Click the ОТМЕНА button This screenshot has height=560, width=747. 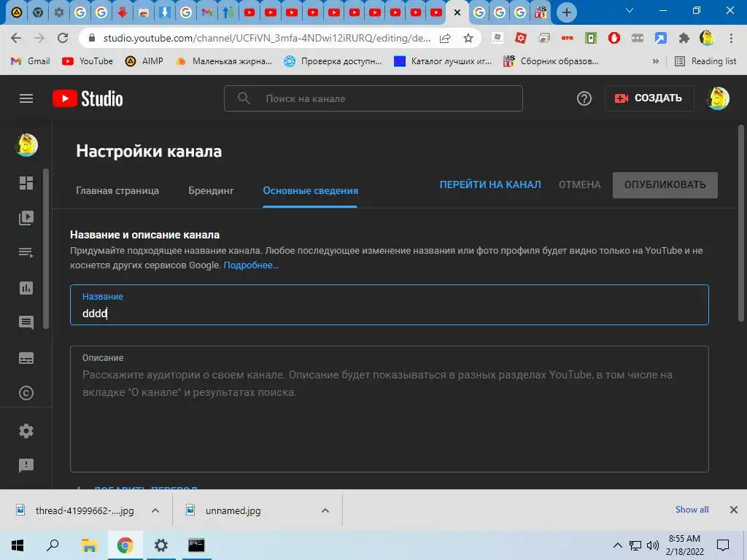pos(579,184)
